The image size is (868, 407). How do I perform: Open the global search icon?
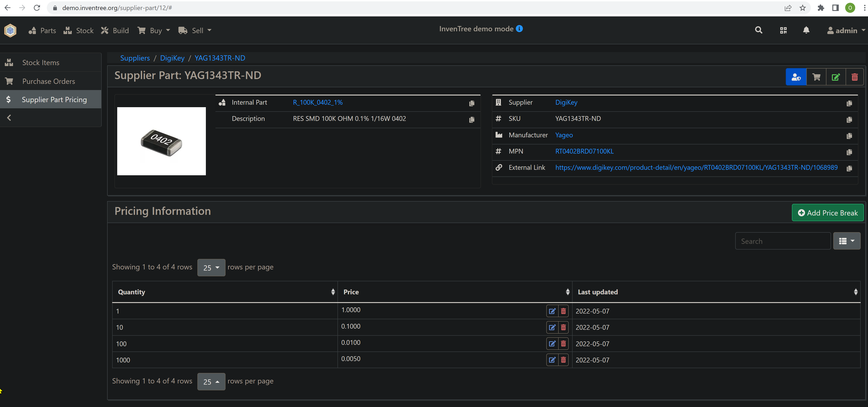pyautogui.click(x=759, y=30)
